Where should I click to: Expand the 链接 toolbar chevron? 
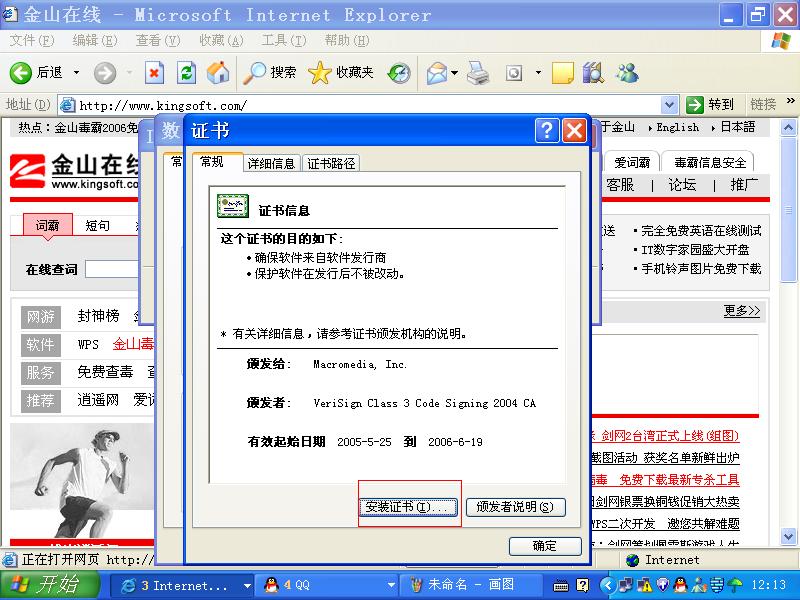coord(791,101)
